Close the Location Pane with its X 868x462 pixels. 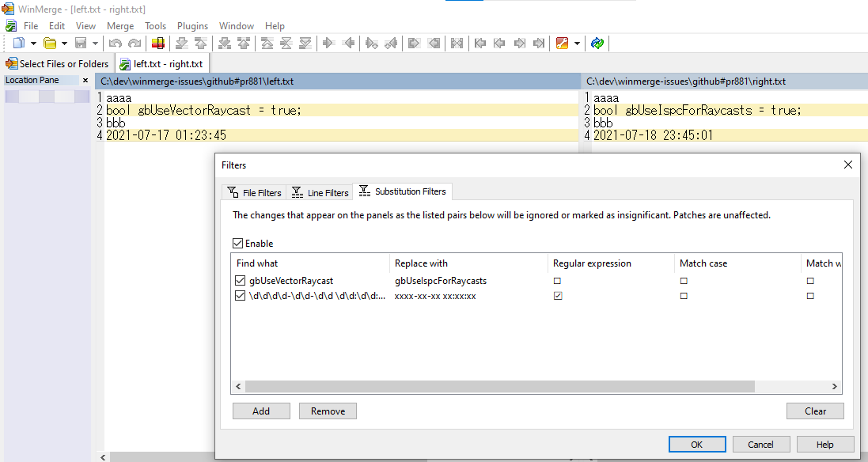(x=85, y=80)
